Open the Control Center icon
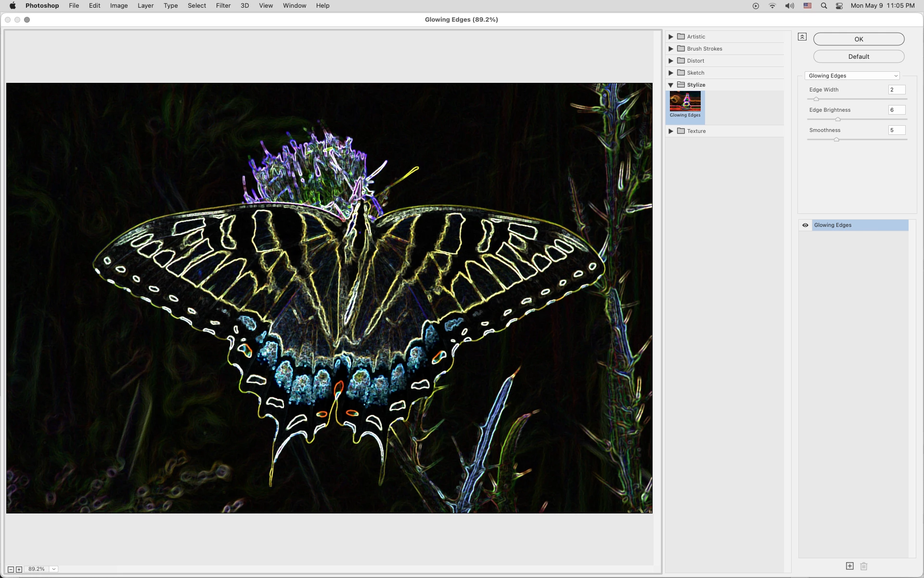924x578 pixels. (x=839, y=6)
